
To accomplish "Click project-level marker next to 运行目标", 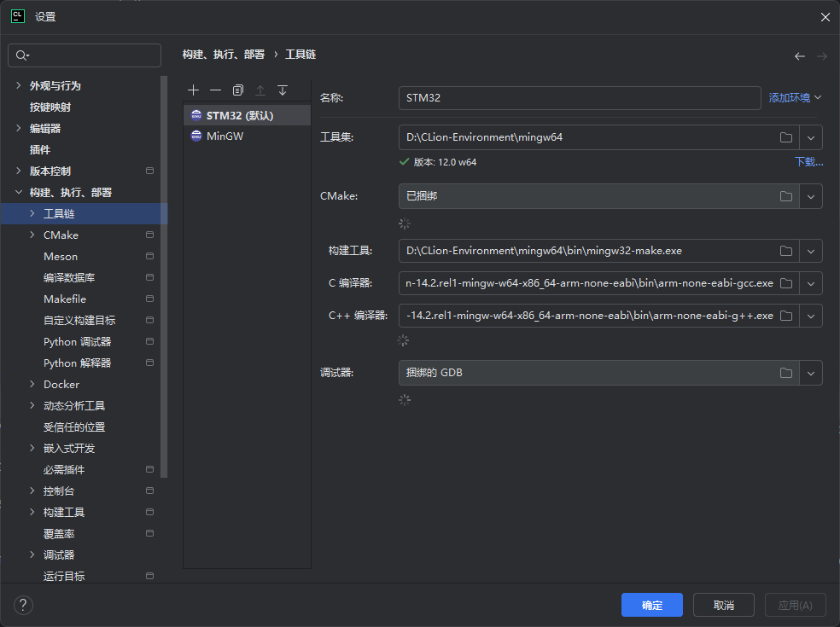I will point(150,576).
